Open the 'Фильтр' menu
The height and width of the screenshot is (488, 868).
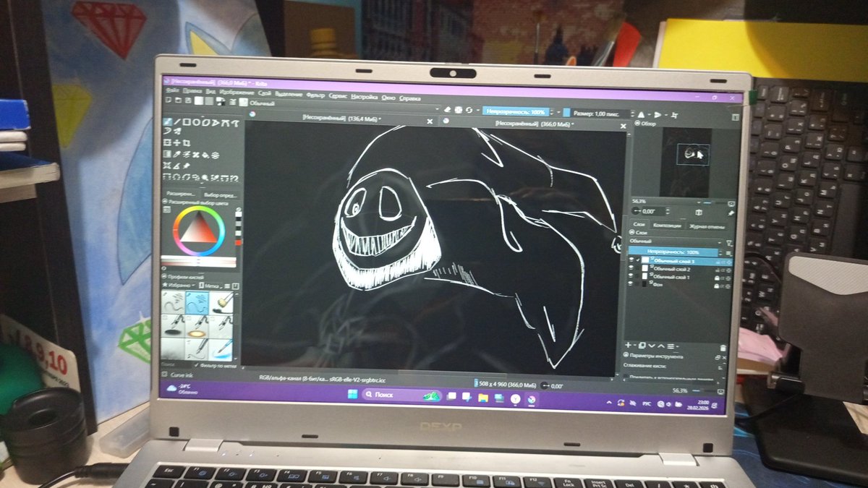pyautogui.click(x=315, y=95)
